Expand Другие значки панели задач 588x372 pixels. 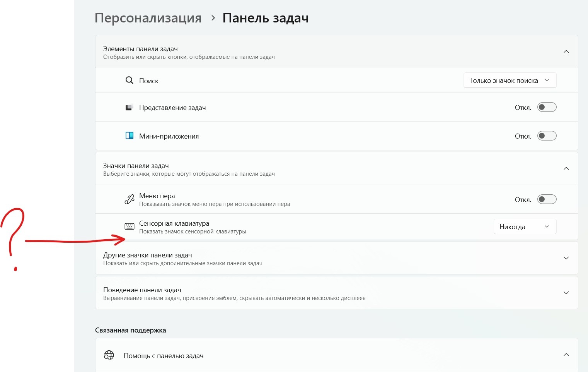[x=566, y=258]
